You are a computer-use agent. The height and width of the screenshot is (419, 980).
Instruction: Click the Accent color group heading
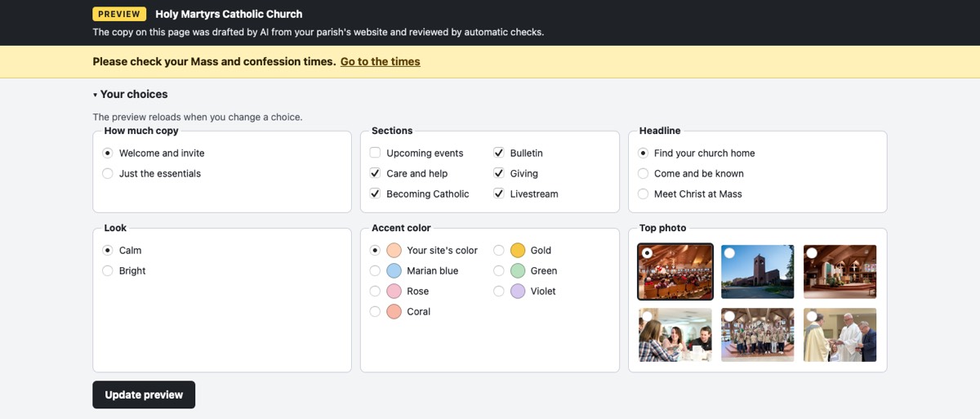[401, 228]
